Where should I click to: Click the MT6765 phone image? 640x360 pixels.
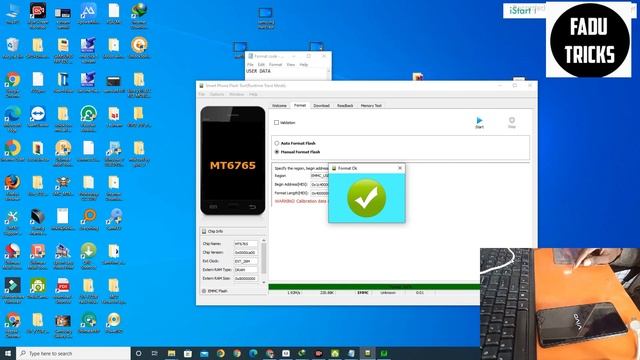click(x=233, y=160)
